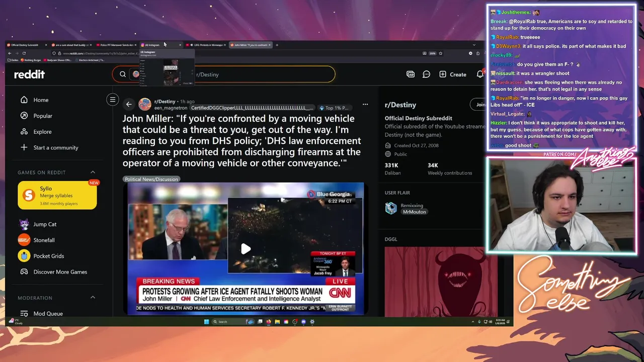This screenshot has width=644, height=362.
Task: Click the user flair avatar icon
Action: pos(391,208)
